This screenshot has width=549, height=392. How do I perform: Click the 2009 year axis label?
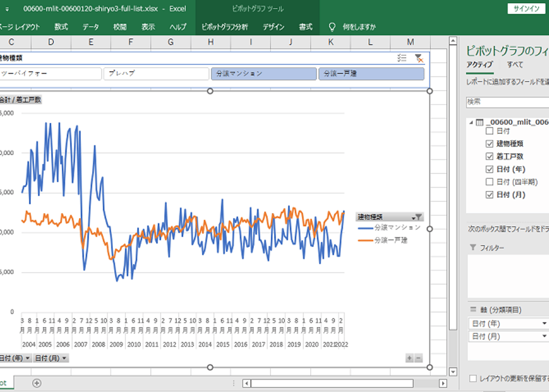116,344
